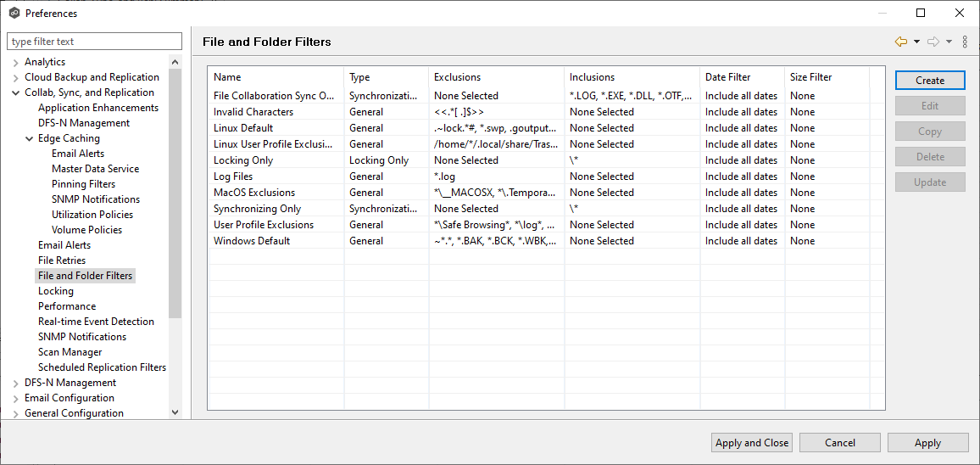Click the tree vertical scrollbar thumb
Screen dimensions: 980x465
[175, 194]
